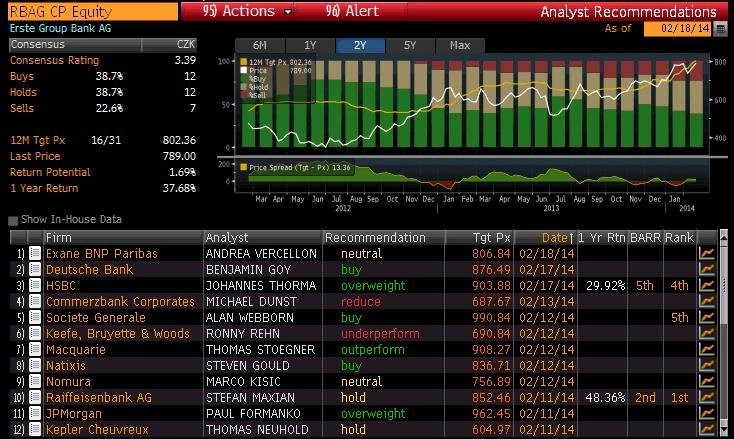This screenshot has height=439, width=734.
Task: Open report icon for Keefe, Bruyette & Woods
Action: click(x=35, y=333)
